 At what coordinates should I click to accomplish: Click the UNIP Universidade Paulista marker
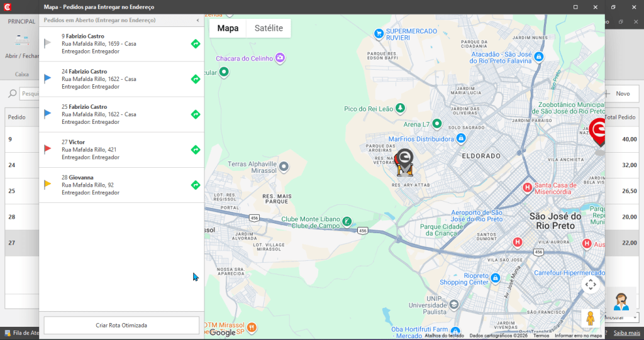tap(454, 304)
